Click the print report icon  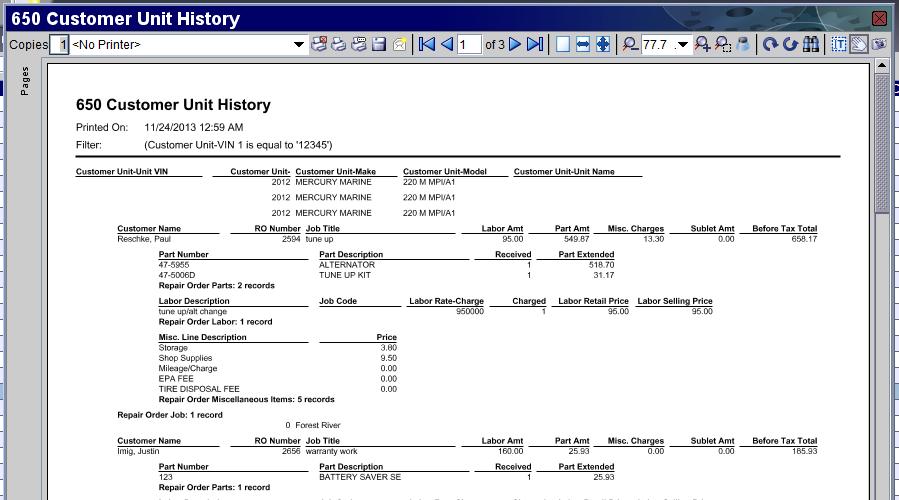coord(339,44)
